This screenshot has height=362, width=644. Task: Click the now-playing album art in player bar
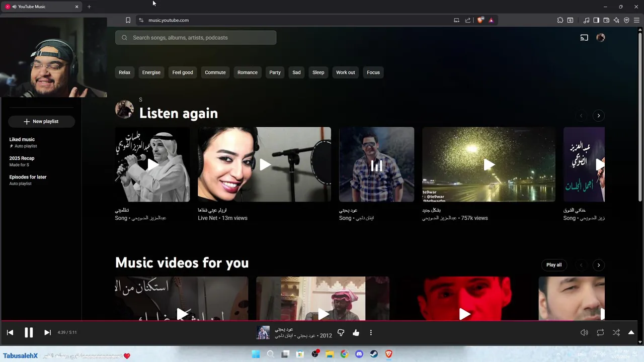point(263,332)
